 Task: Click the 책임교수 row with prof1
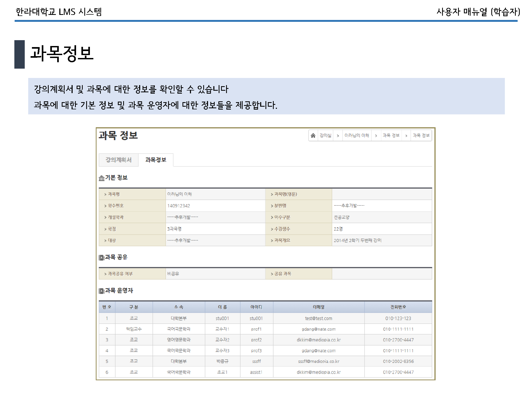click(134, 329)
